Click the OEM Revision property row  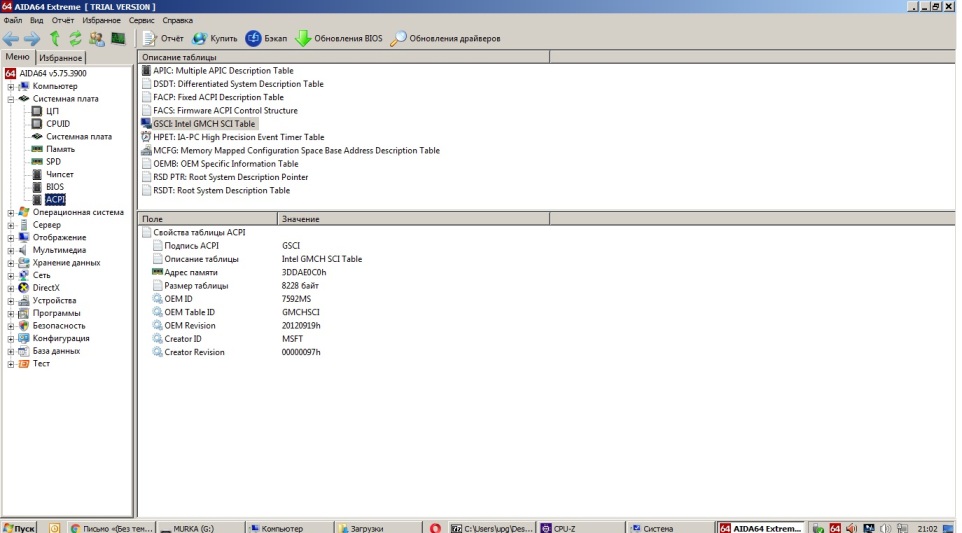click(x=236, y=326)
